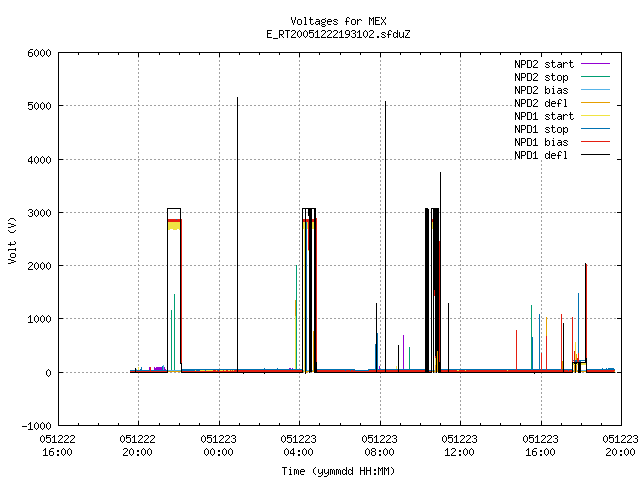Image resolution: width=640 pixels, height=480 pixels.
Task: Click the x-axis label '051223 00:00'
Action: pyautogui.click(x=218, y=446)
